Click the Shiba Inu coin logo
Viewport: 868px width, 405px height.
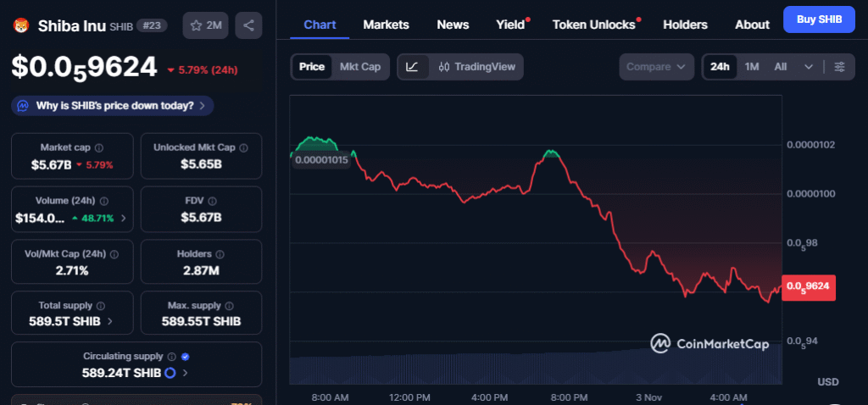20,25
